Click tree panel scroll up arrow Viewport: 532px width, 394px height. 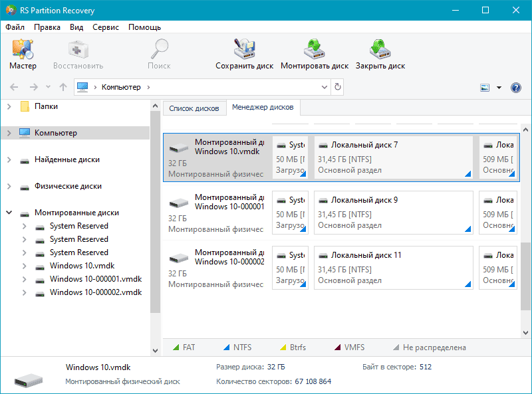click(x=155, y=106)
